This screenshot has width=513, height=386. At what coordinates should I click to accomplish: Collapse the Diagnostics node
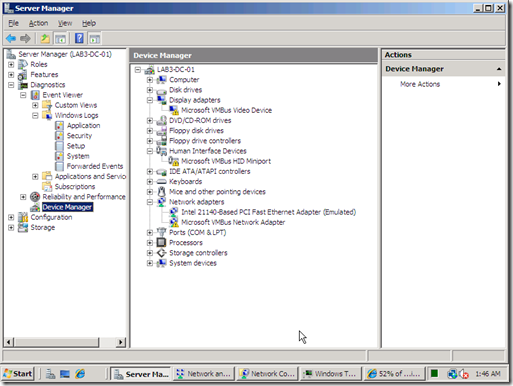pyautogui.click(x=11, y=85)
